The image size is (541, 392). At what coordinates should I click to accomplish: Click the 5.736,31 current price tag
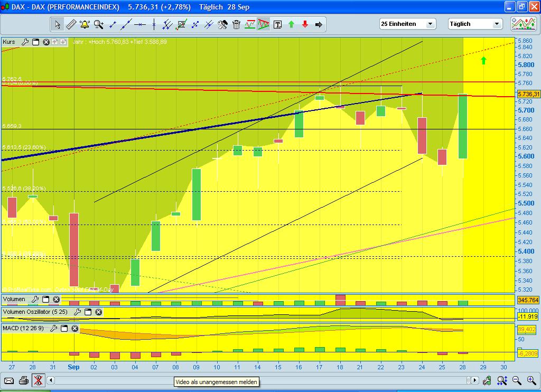click(x=528, y=94)
